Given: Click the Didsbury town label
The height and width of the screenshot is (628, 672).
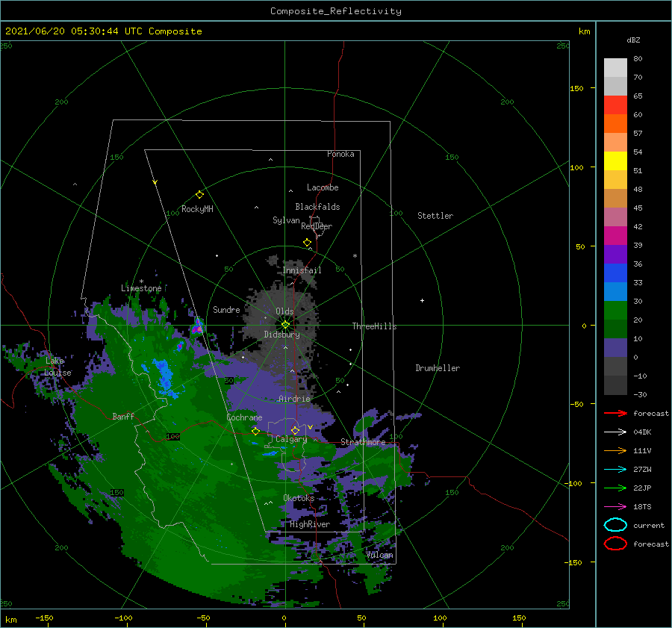Looking at the screenshot, I should pyautogui.click(x=282, y=335).
